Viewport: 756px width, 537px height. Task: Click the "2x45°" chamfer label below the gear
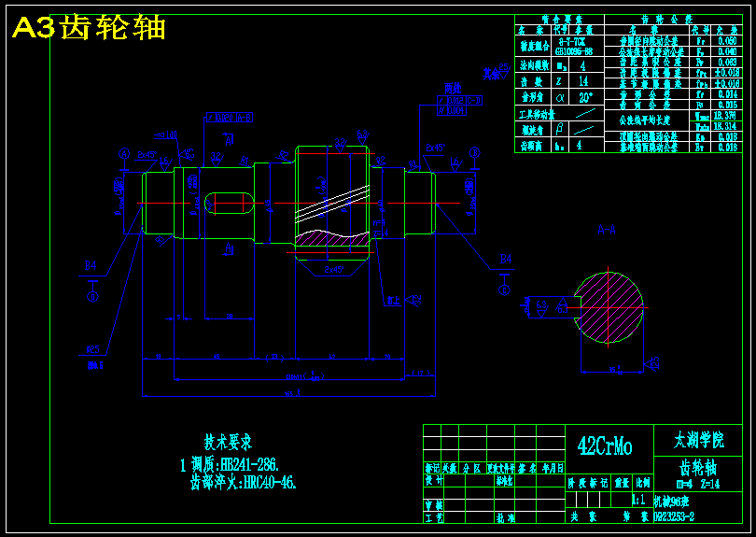pyautogui.click(x=333, y=269)
